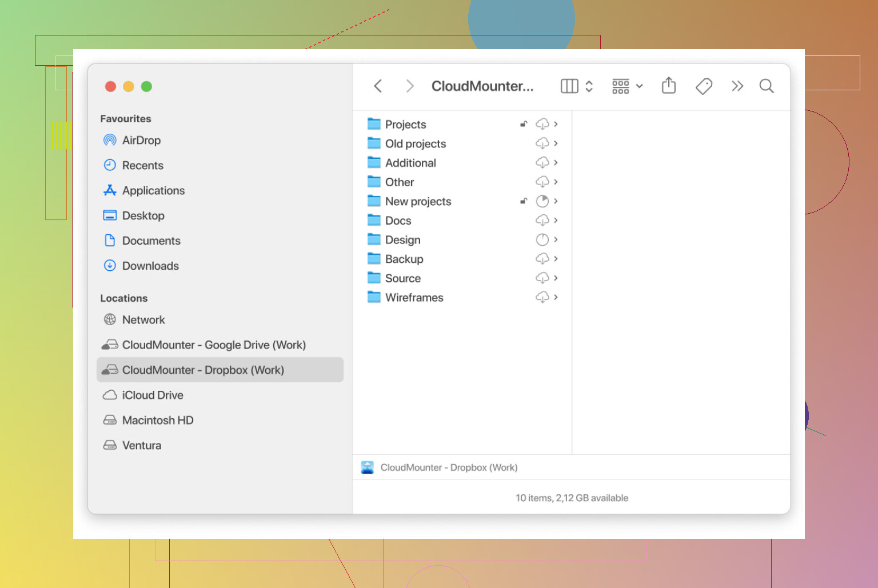
Task: Expand Other folder chevron
Action: tap(556, 182)
